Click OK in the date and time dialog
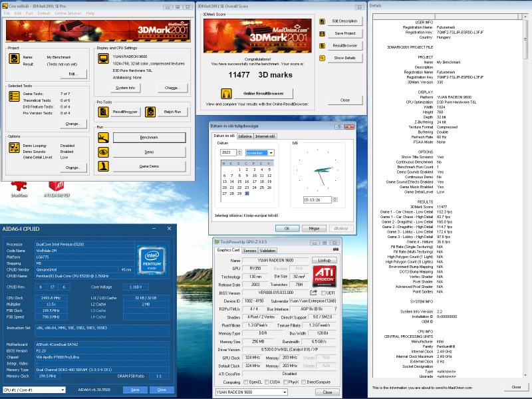The width and height of the screenshot is (532, 399). [287, 228]
